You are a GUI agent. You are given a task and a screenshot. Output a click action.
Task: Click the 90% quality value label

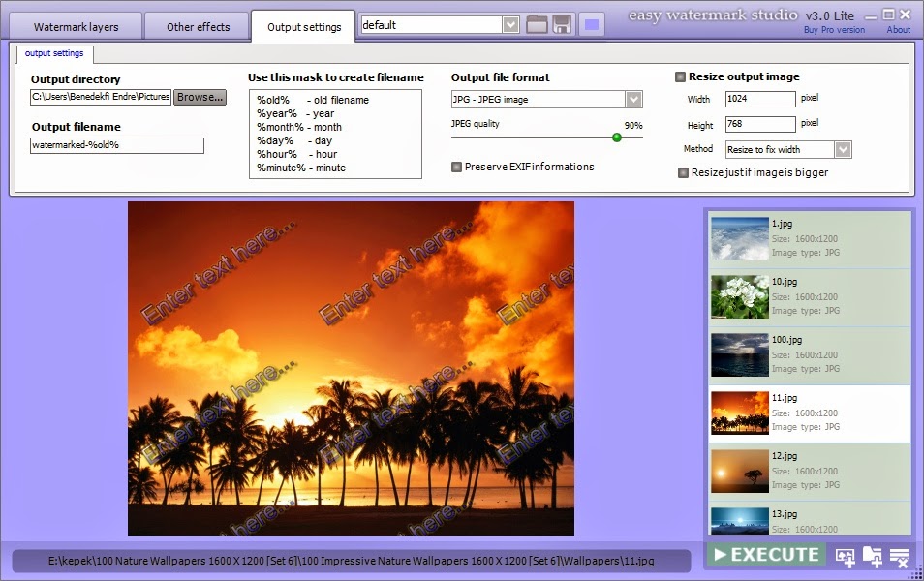pos(633,126)
